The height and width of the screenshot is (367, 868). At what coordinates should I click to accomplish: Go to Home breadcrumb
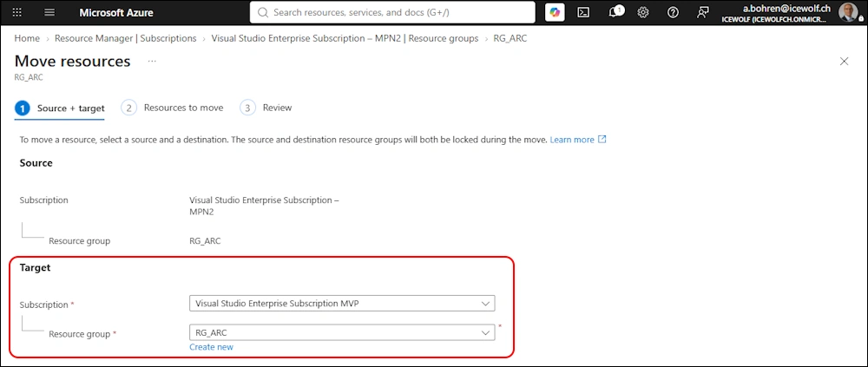coord(27,38)
